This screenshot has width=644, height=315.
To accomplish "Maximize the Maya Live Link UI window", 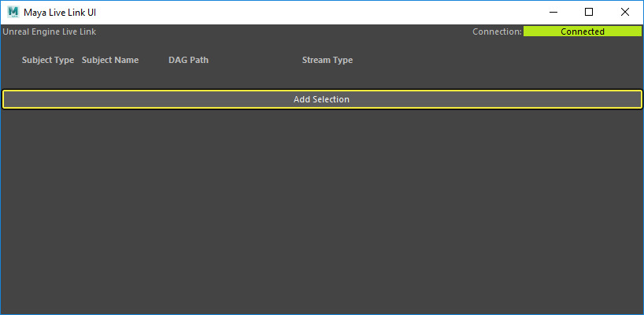I will 589,12.
